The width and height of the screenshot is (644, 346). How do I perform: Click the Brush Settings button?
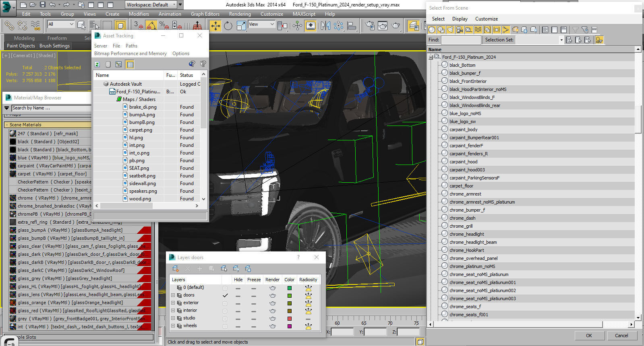click(55, 46)
